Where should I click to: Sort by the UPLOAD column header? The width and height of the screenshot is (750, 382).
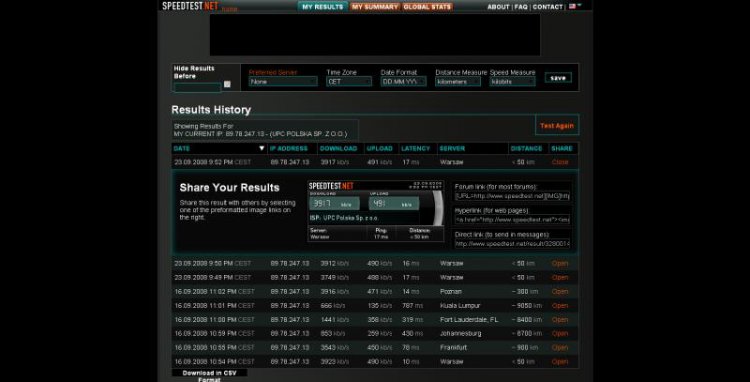379,149
